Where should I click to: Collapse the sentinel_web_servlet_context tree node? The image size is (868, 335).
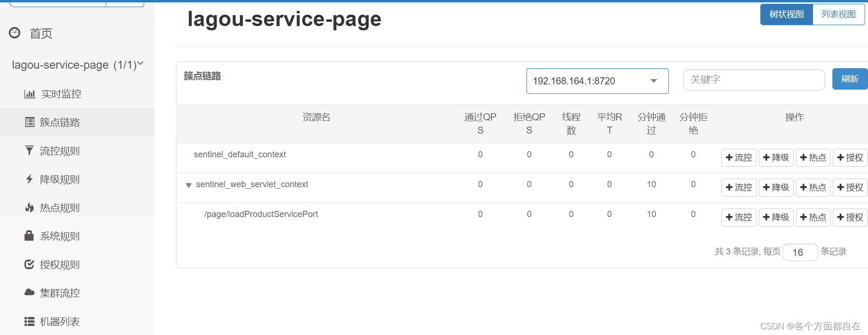pyautogui.click(x=188, y=185)
